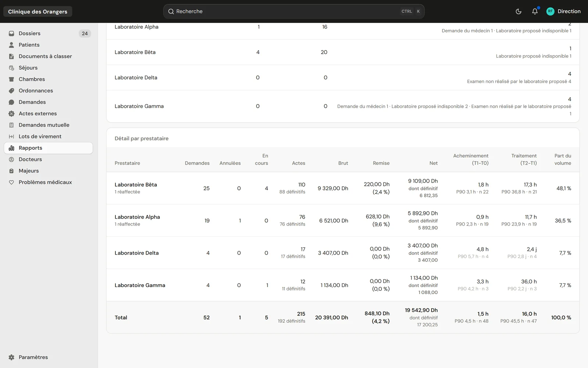
Task: Open the Rapports menu entry
Action: 48,148
